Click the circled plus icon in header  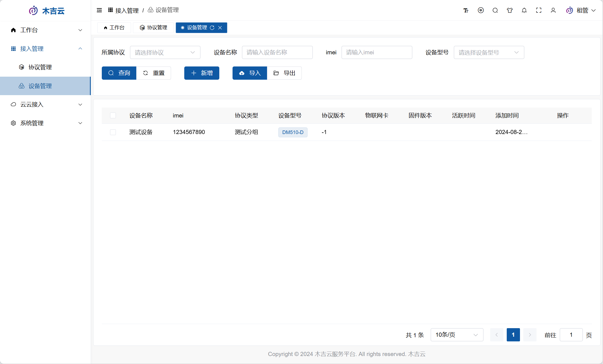pos(481,10)
